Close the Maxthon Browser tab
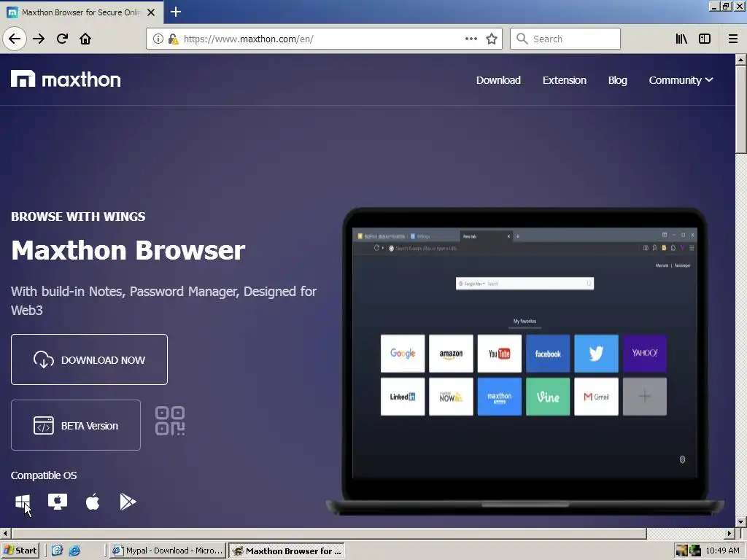 [x=151, y=12]
